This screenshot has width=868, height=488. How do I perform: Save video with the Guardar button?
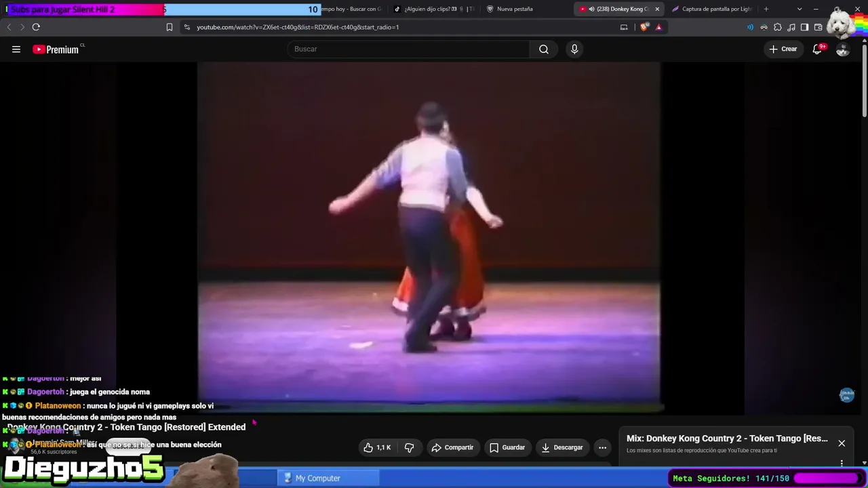pyautogui.click(x=507, y=447)
